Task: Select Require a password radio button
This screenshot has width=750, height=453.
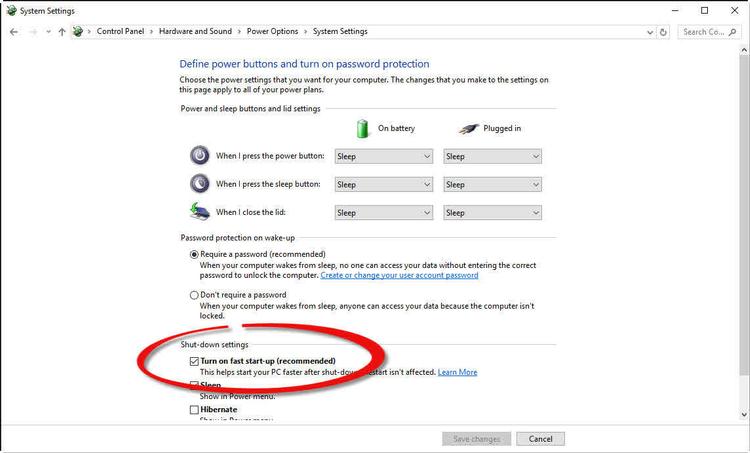Action: click(194, 255)
